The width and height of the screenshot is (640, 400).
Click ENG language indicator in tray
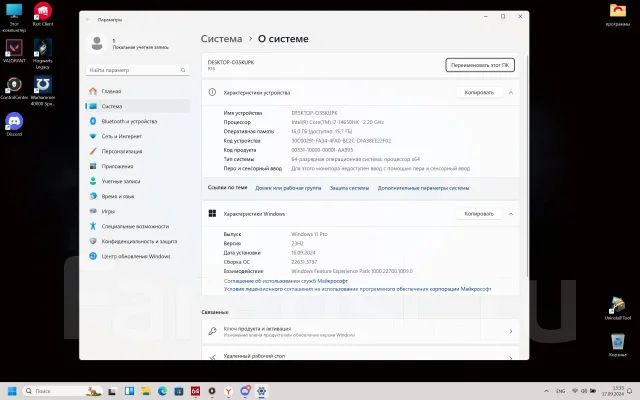coord(561,391)
